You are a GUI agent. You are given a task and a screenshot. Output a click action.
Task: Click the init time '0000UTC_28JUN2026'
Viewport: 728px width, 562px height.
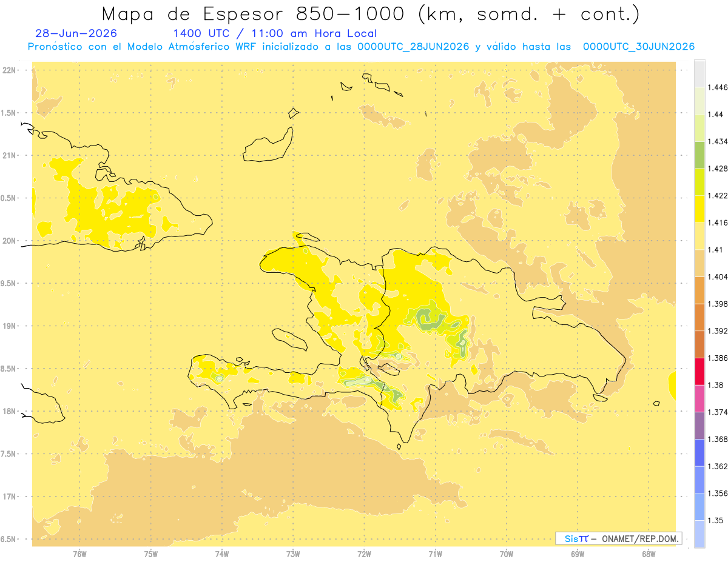(x=413, y=47)
